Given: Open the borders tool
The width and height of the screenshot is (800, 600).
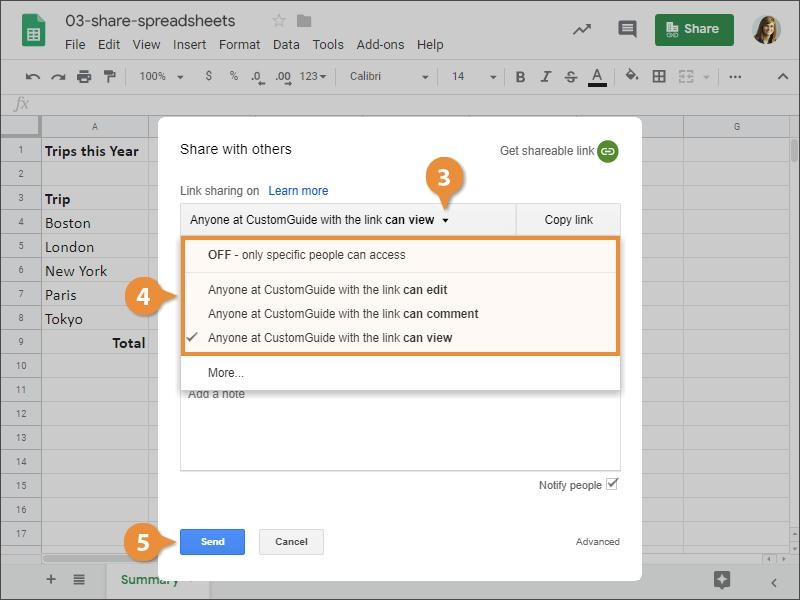Looking at the screenshot, I should pyautogui.click(x=659, y=77).
